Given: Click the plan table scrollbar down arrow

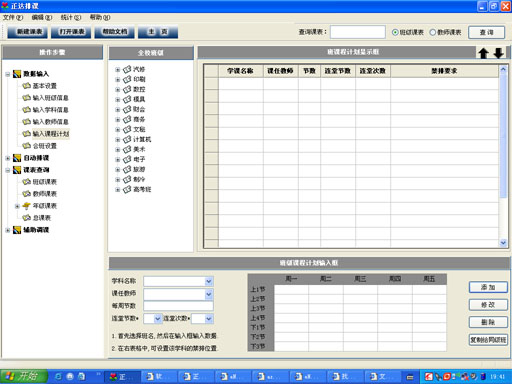Looking at the screenshot, I should 503,243.
